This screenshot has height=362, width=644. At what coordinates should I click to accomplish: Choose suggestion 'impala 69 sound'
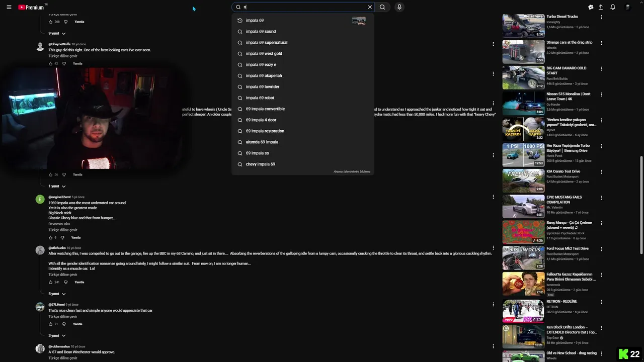pos(302,31)
